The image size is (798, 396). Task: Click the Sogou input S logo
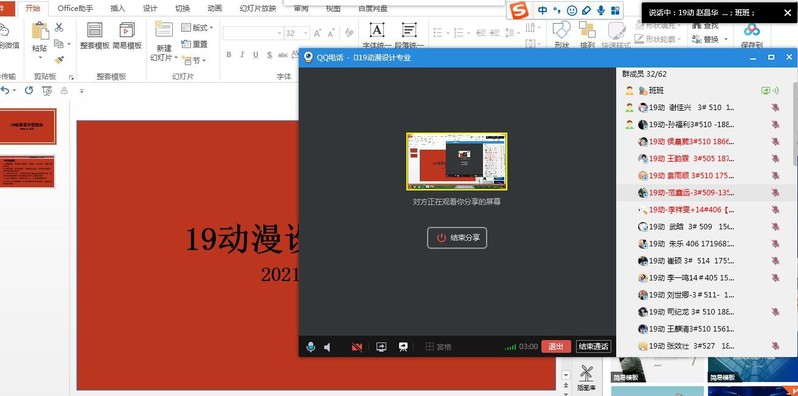click(x=519, y=10)
